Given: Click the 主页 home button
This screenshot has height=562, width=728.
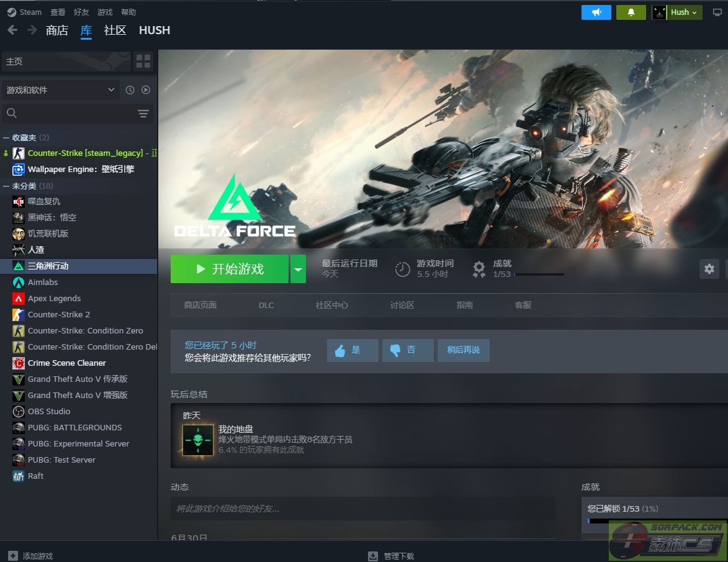Looking at the screenshot, I should [x=66, y=61].
